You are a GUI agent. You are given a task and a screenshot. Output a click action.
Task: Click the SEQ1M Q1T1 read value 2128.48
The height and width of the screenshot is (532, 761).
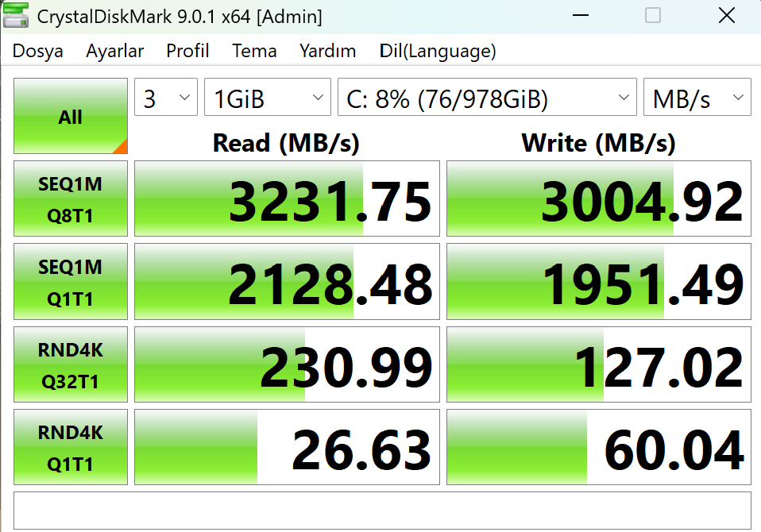click(x=287, y=282)
